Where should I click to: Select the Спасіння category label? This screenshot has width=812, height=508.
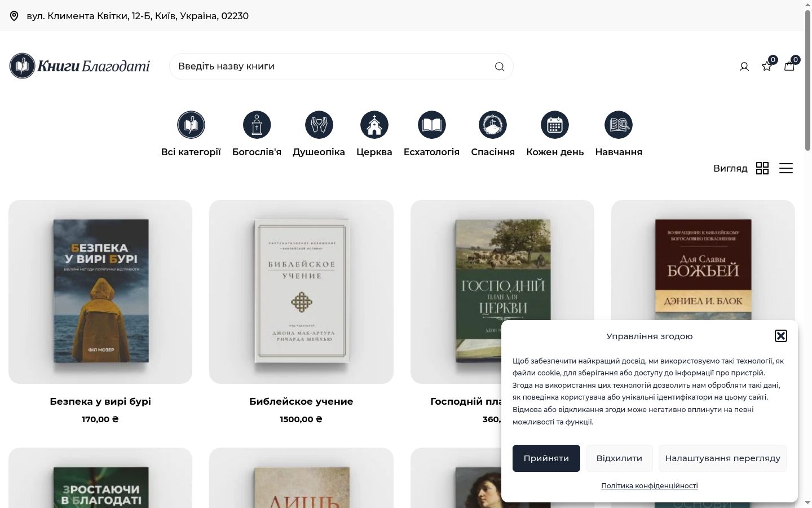(493, 152)
